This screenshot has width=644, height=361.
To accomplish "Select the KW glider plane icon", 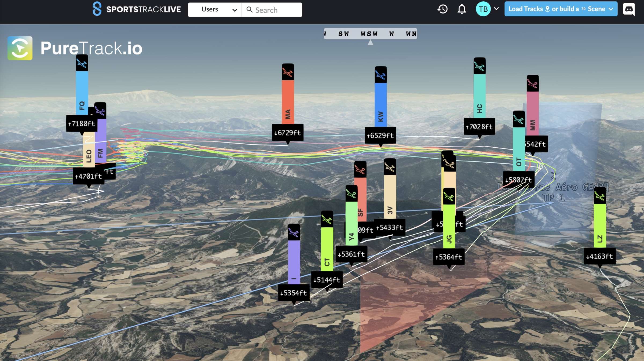I will pos(380,75).
